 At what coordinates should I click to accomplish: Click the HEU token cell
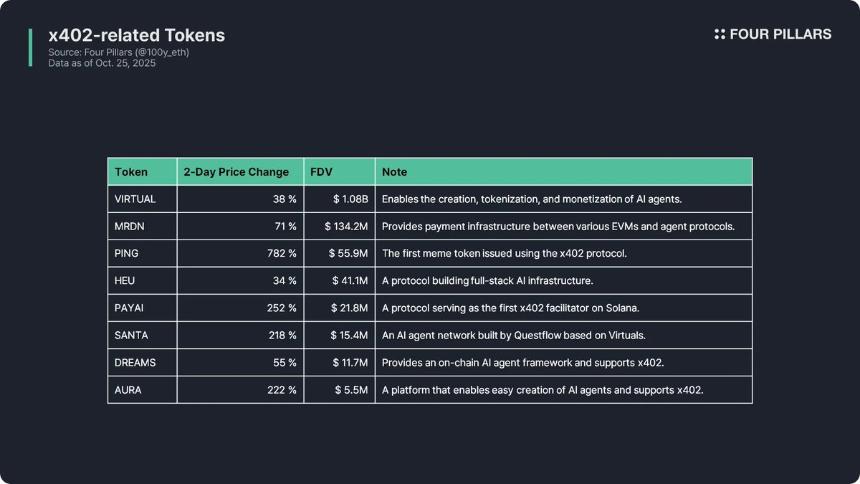click(125, 281)
